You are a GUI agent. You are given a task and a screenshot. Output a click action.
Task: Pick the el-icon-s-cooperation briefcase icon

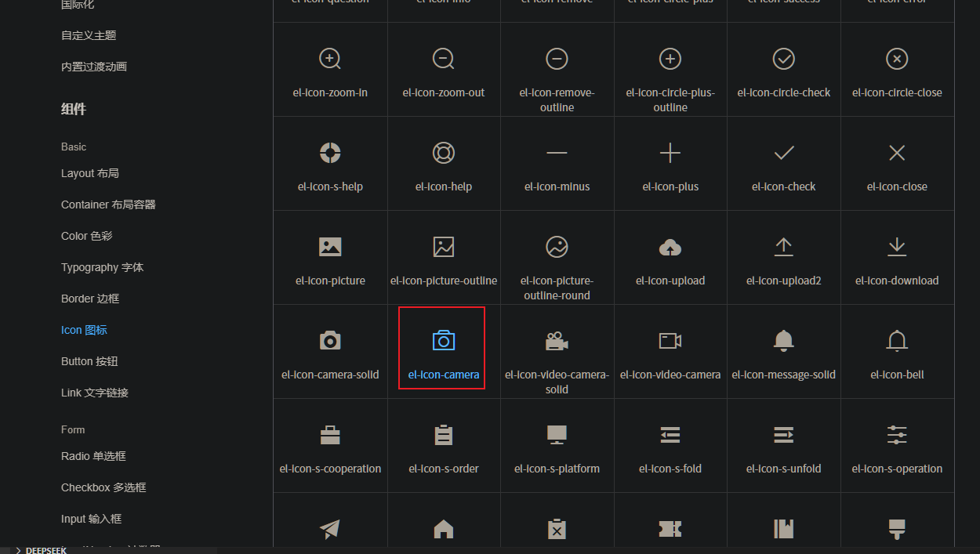330,434
